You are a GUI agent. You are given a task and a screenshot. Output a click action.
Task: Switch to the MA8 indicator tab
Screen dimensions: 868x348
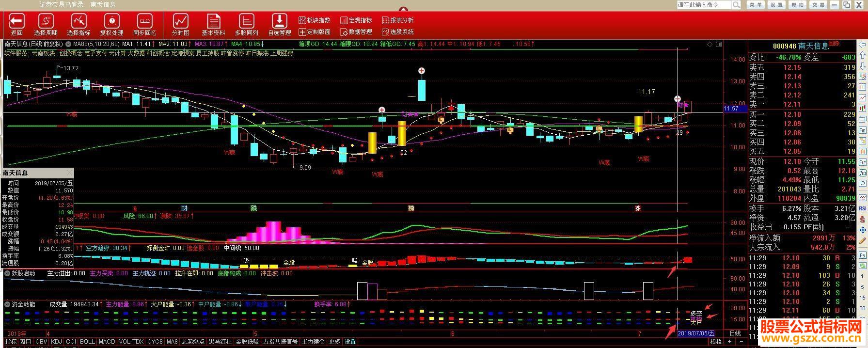(x=172, y=342)
